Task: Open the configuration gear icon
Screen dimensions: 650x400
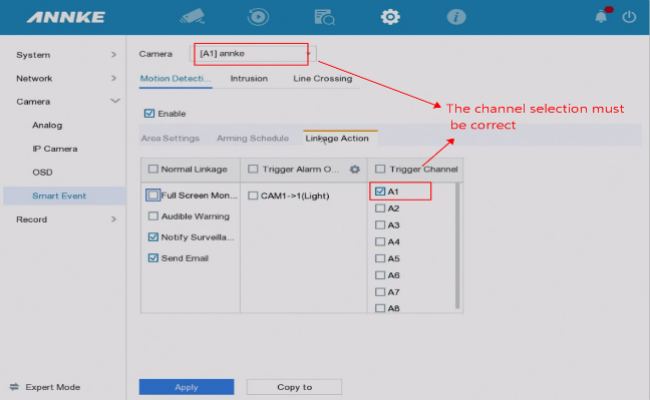Action: [x=390, y=17]
